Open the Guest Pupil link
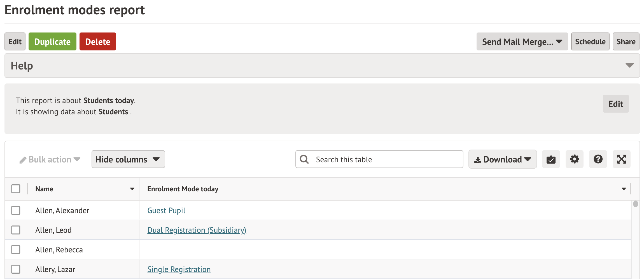The width and height of the screenshot is (644, 279). coord(166,211)
